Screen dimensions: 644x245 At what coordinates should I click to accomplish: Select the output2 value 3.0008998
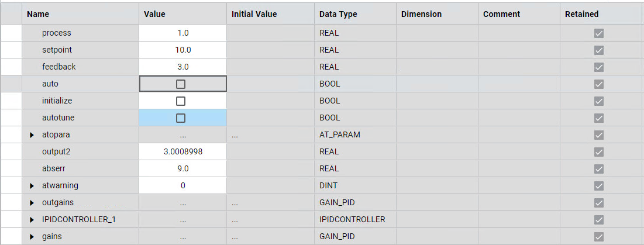[183, 152]
